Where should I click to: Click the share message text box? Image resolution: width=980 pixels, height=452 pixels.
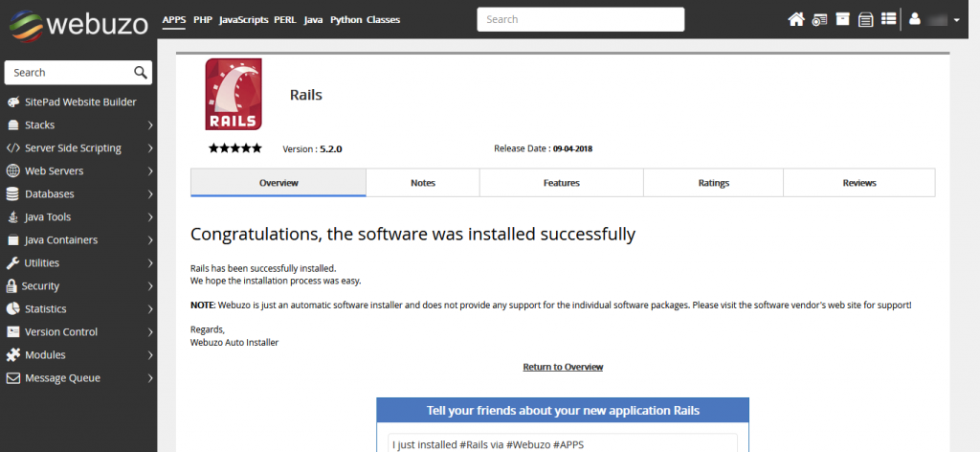(563, 443)
